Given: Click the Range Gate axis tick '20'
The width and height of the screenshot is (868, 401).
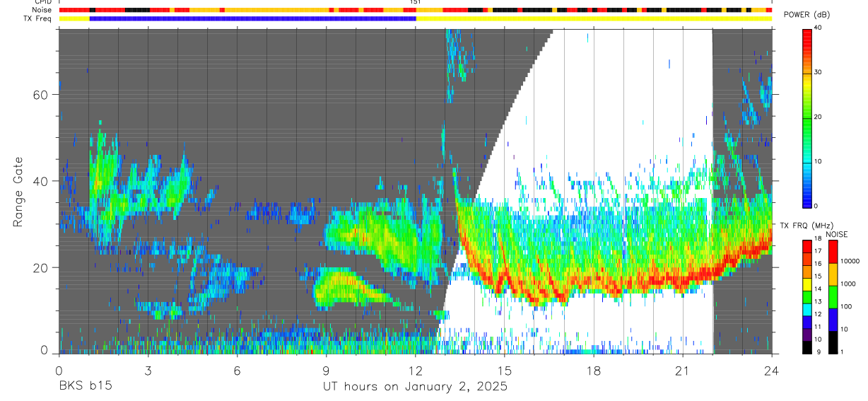Looking at the screenshot, I should pyautogui.click(x=42, y=267).
